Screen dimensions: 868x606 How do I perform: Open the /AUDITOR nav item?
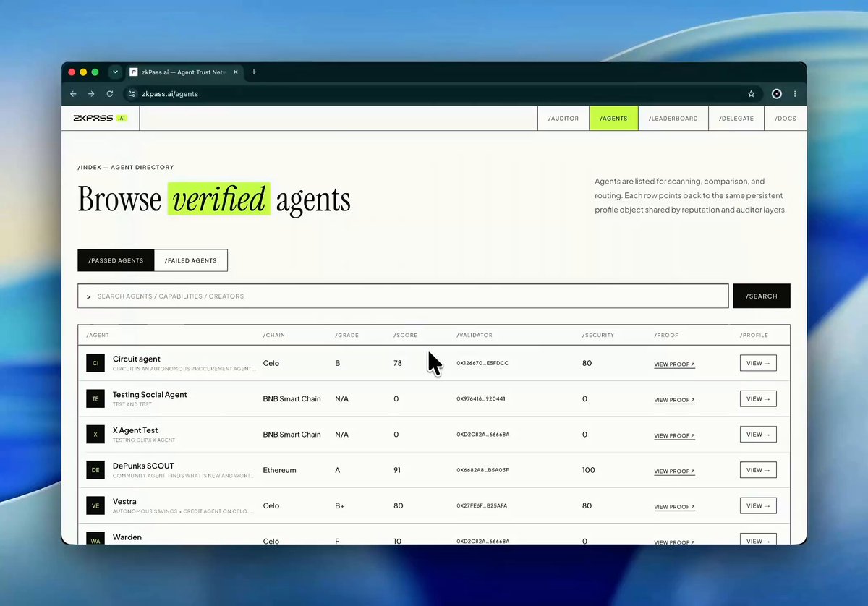pos(563,119)
